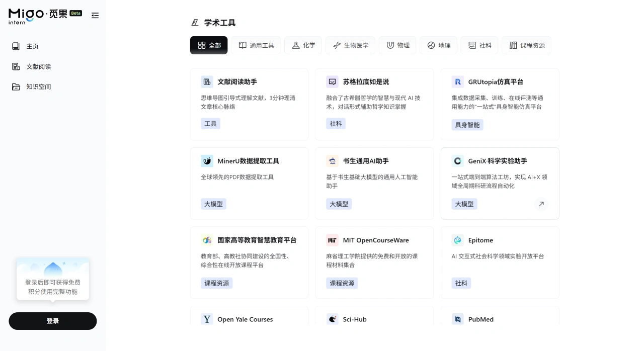Viewport: 644px width, 351px height.
Task: Switch to the 通用工具 tab
Action: (x=256, y=45)
